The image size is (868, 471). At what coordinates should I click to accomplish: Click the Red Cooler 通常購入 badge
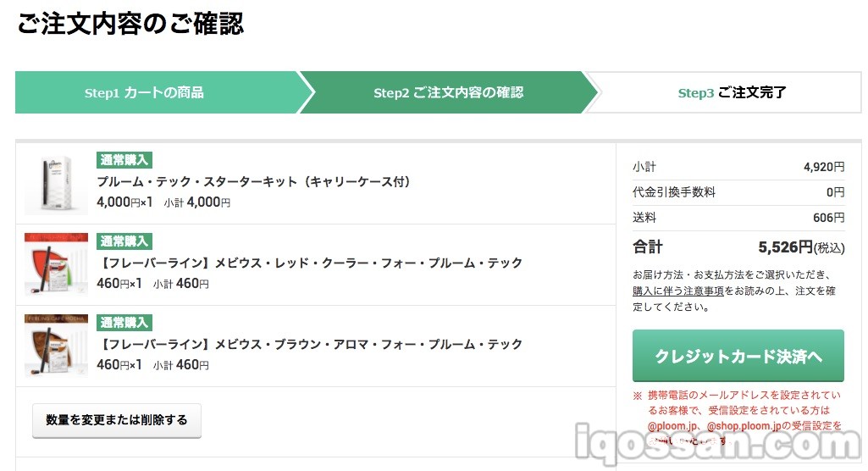(x=124, y=241)
